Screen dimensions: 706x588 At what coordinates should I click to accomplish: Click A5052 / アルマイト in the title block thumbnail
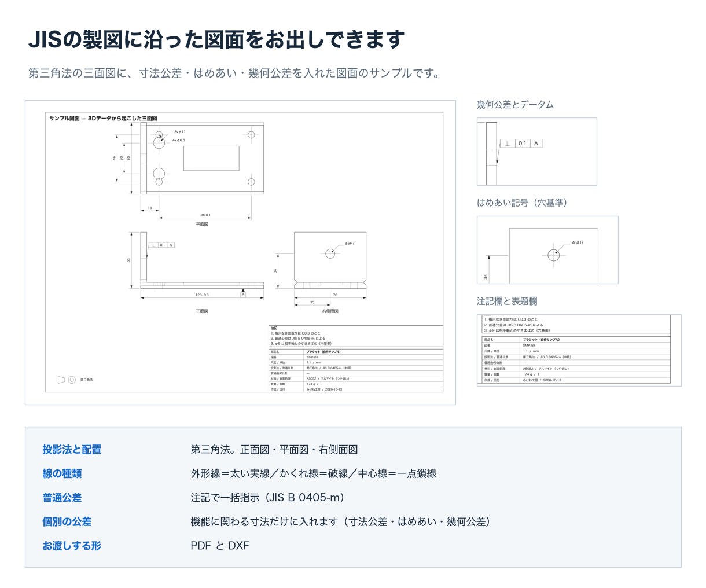coord(546,369)
